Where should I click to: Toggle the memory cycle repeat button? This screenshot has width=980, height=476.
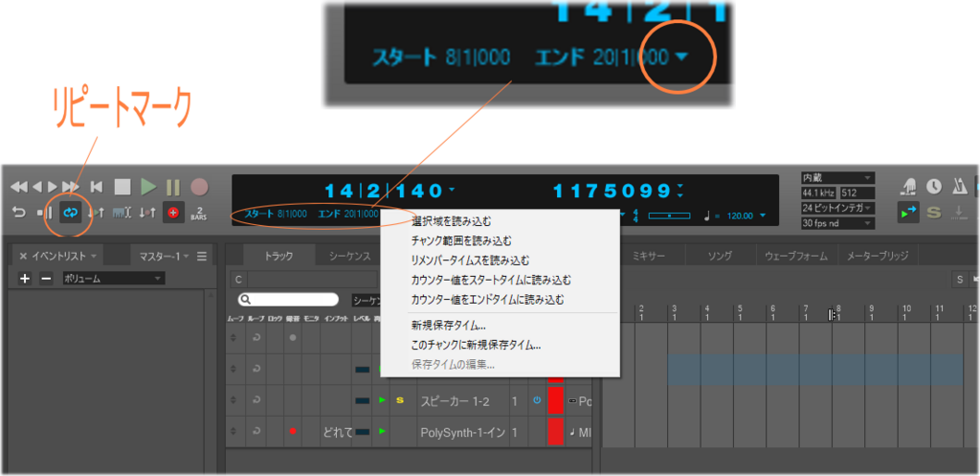pyautogui.click(x=70, y=213)
